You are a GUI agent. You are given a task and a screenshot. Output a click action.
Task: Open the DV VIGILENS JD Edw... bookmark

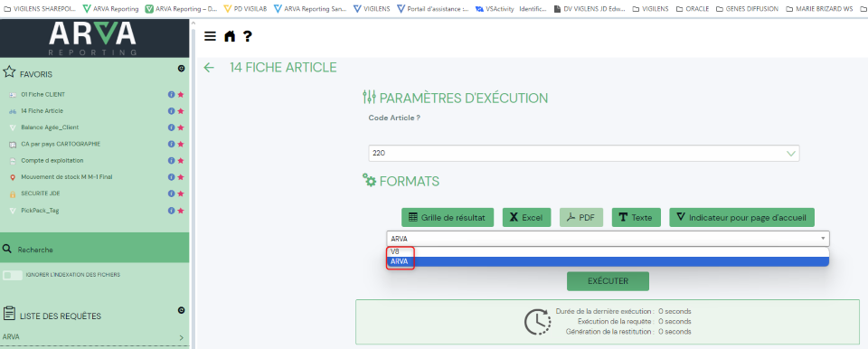click(x=590, y=9)
